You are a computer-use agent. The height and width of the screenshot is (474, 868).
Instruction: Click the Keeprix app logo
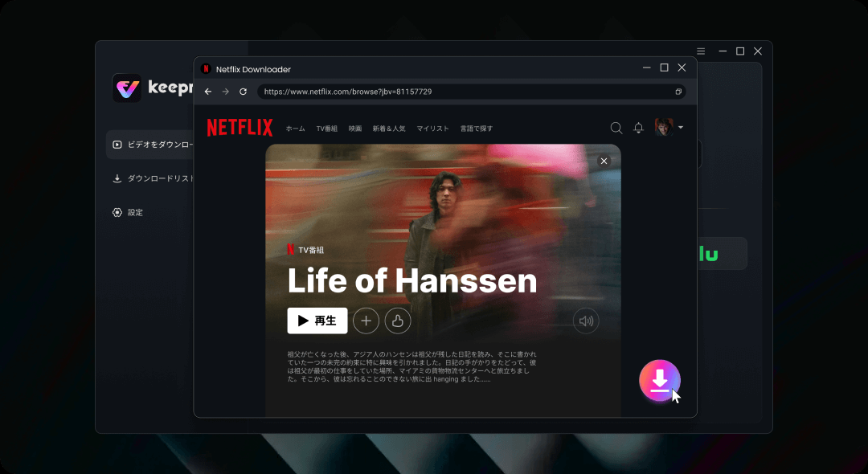pyautogui.click(x=127, y=88)
